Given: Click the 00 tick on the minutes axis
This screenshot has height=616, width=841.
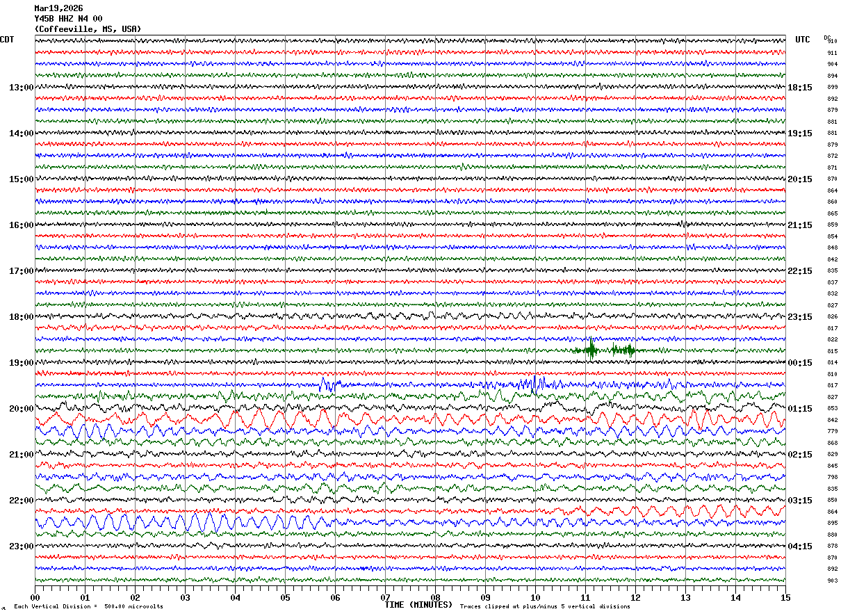Looking at the screenshot, I should click(x=35, y=597).
